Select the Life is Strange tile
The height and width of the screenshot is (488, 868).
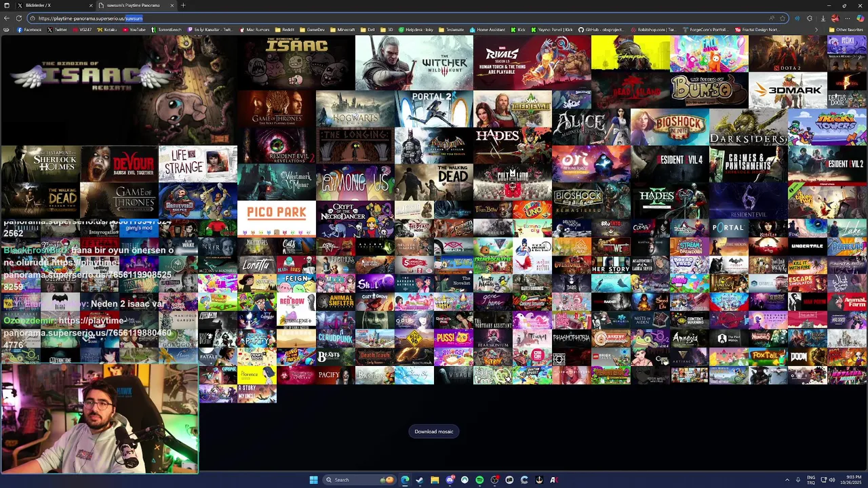pyautogui.click(x=197, y=163)
